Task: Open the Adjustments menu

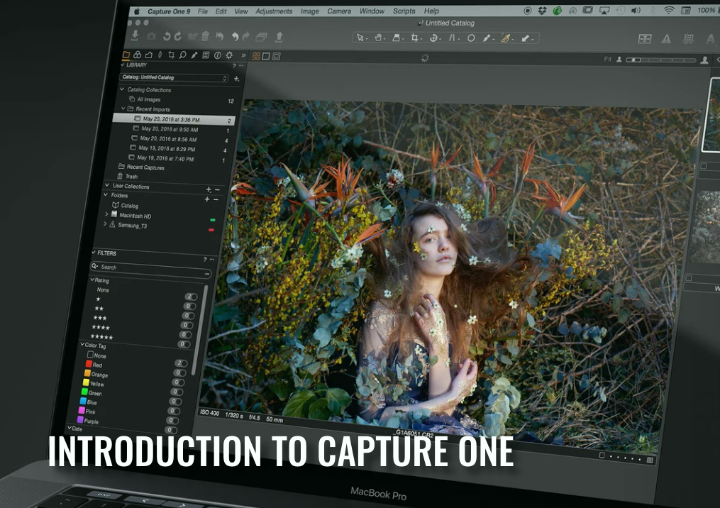Action: [x=274, y=11]
